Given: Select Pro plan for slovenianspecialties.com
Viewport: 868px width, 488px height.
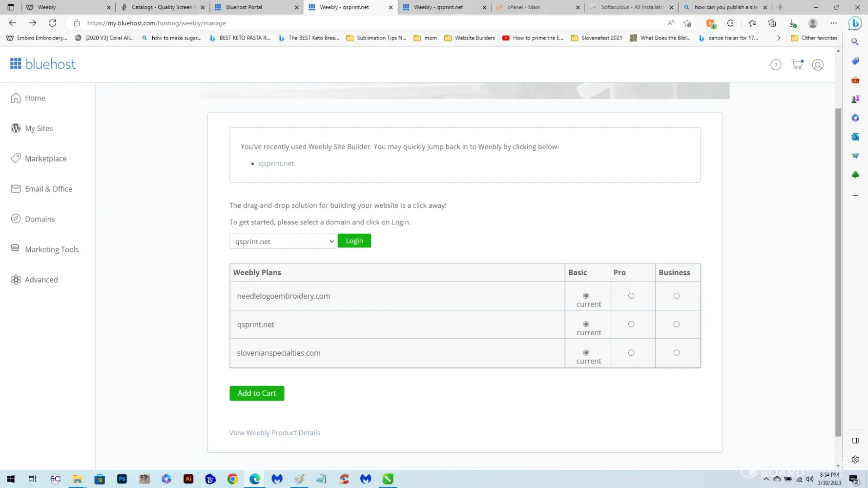Looking at the screenshot, I should pos(631,353).
